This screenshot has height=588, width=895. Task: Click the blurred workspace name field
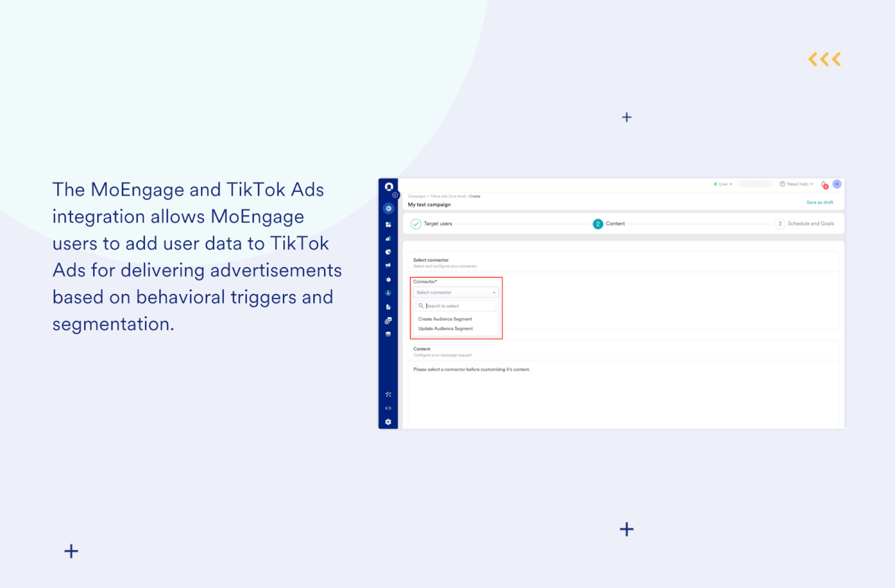pos(755,184)
